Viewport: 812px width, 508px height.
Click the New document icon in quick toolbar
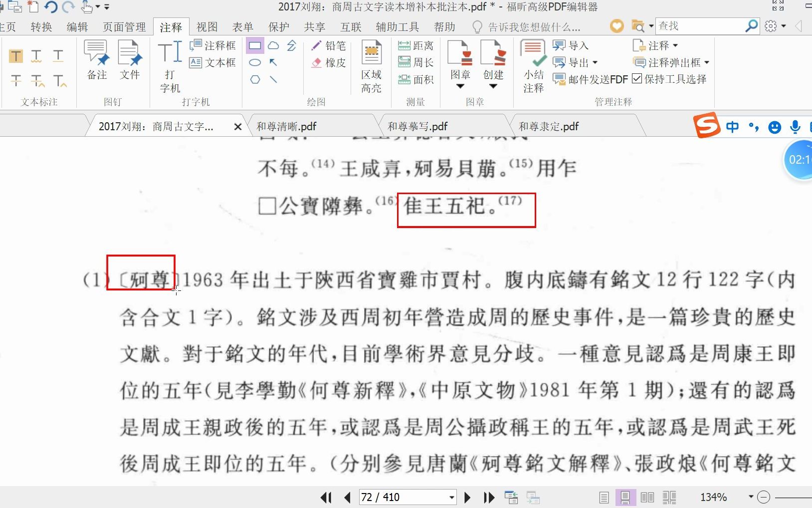coord(32,7)
